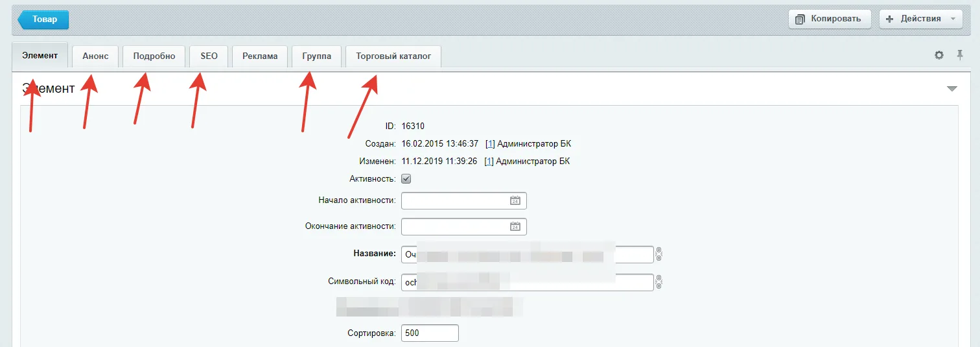This screenshot has height=347, width=980.
Task: Select the SEO tab
Action: [x=209, y=56]
